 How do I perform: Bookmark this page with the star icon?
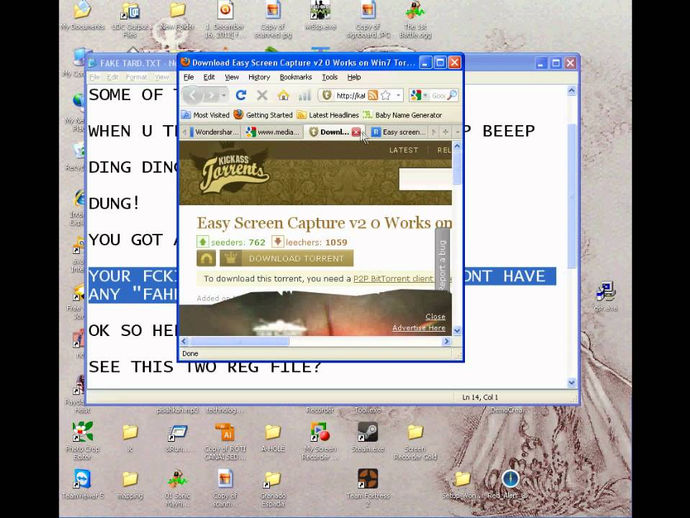tap(386, 95)
